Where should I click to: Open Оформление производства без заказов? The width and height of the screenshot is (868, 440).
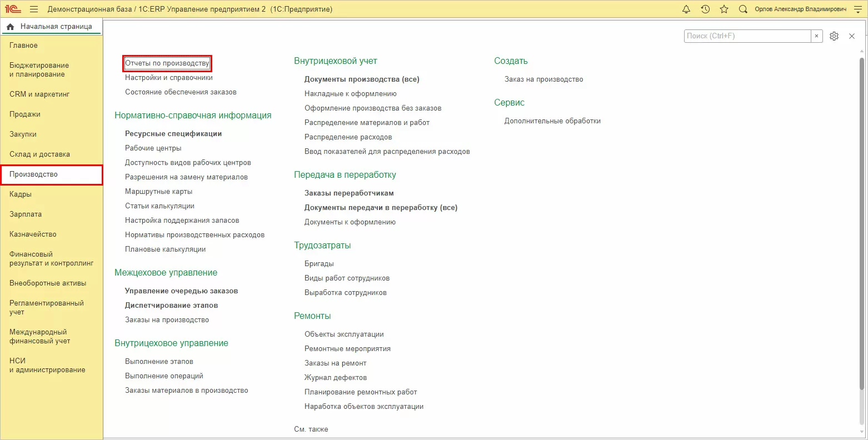(x=373, y=108)
